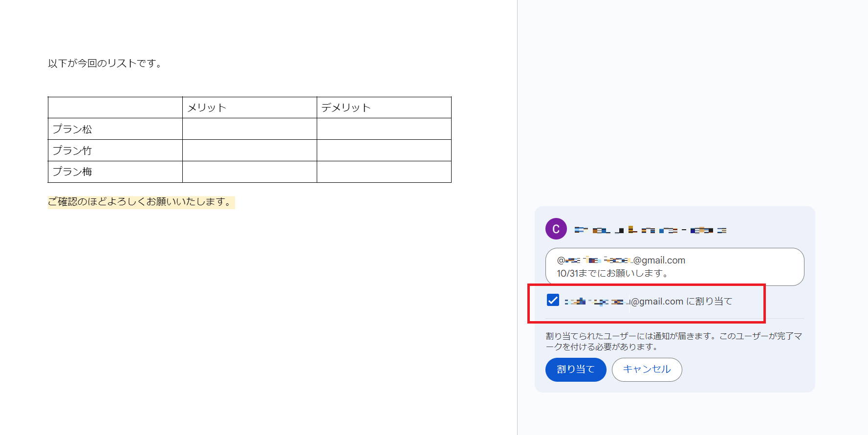Click the commenter name next to the avatar
The height and width of the screenshot is (435, 868).
pyautogui.click(x=650, y=230)
